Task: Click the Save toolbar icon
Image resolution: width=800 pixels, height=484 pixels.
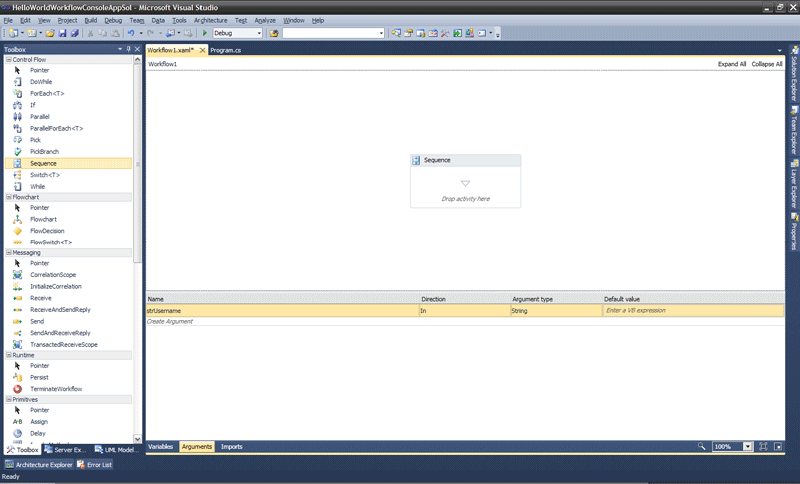Action: 62,33
